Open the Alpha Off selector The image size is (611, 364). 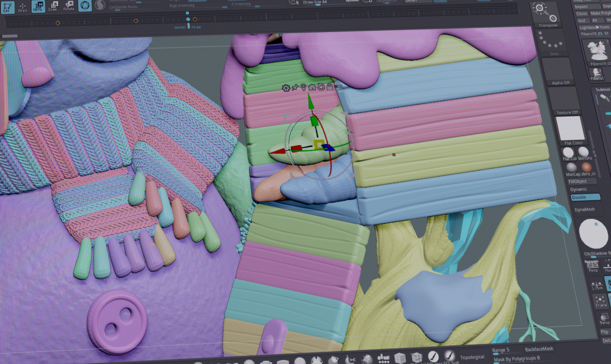tap(559, 71)
